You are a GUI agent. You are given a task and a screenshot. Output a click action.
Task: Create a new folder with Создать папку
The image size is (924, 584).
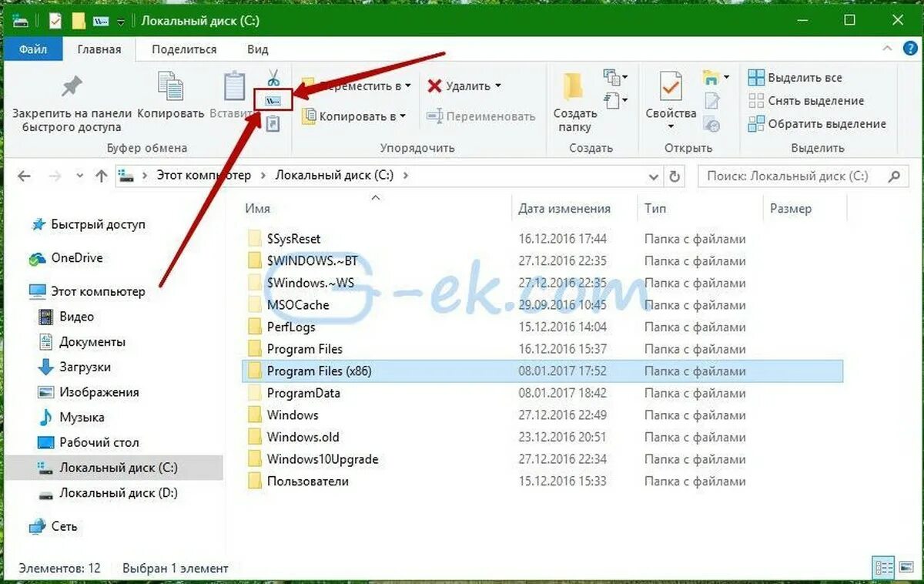coord(575,102)
